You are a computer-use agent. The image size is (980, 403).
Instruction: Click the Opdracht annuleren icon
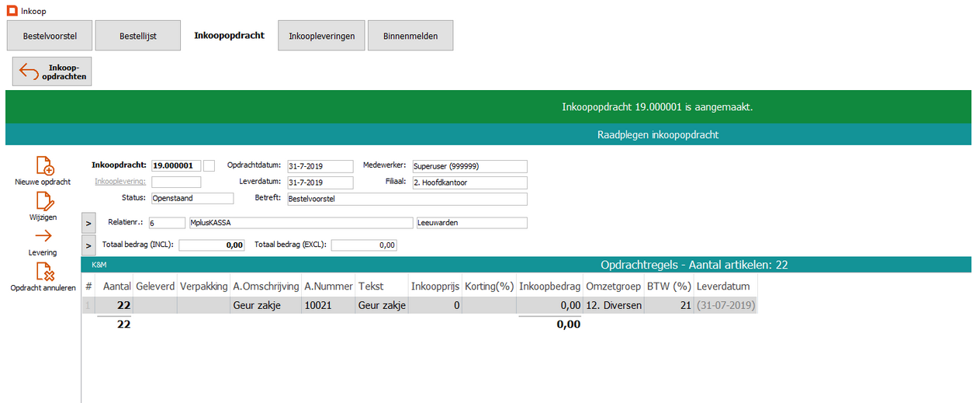tap(44, 272)
